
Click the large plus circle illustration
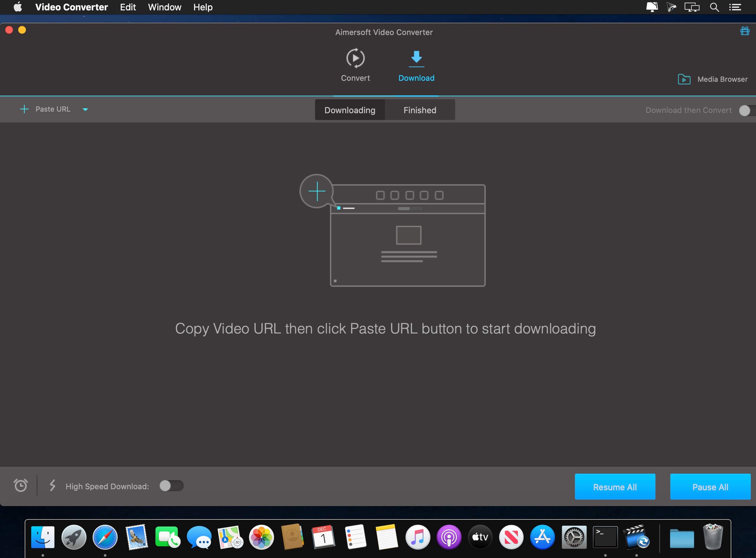(x=317, y=191)
